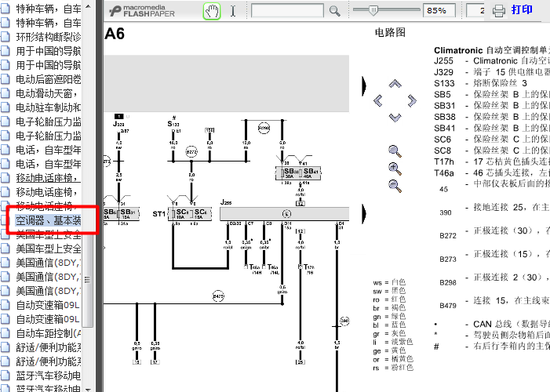Pan diagram down with the down arrow
This screenshot has height=392, width=550.
(395, 117)
